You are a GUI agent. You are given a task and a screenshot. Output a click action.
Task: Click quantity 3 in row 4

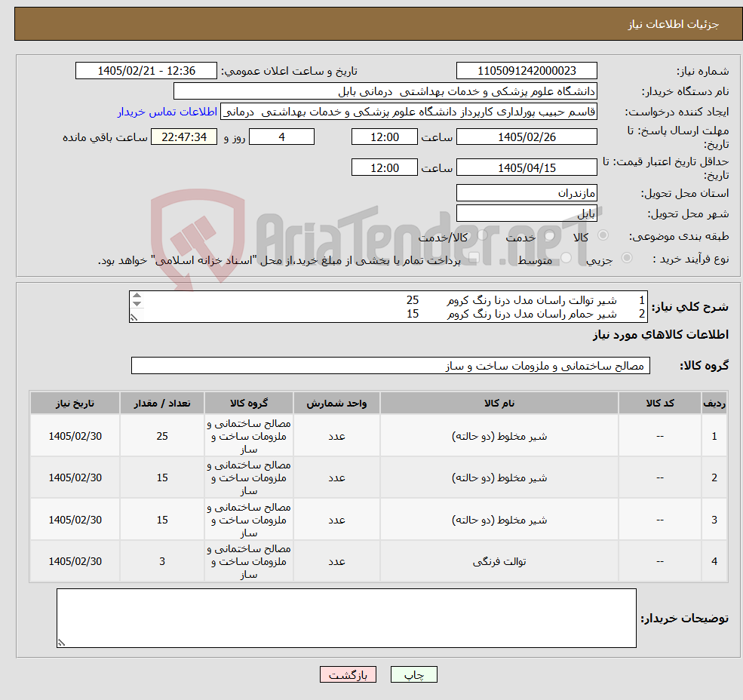click(x=162, y=562)
